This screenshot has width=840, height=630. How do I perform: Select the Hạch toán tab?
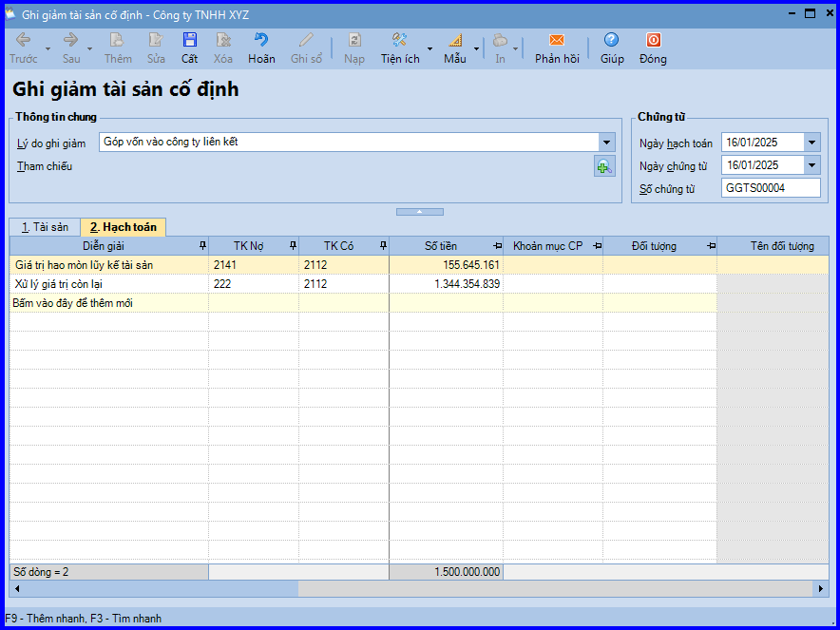(124, 227)
